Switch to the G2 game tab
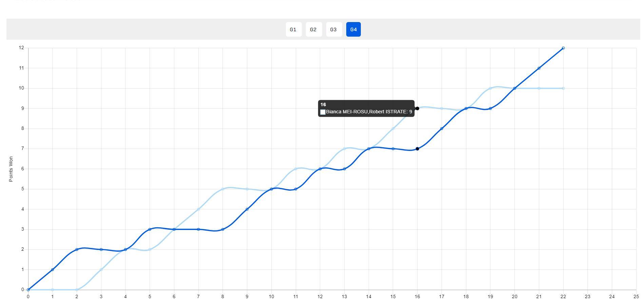 (x=313, y=30)
